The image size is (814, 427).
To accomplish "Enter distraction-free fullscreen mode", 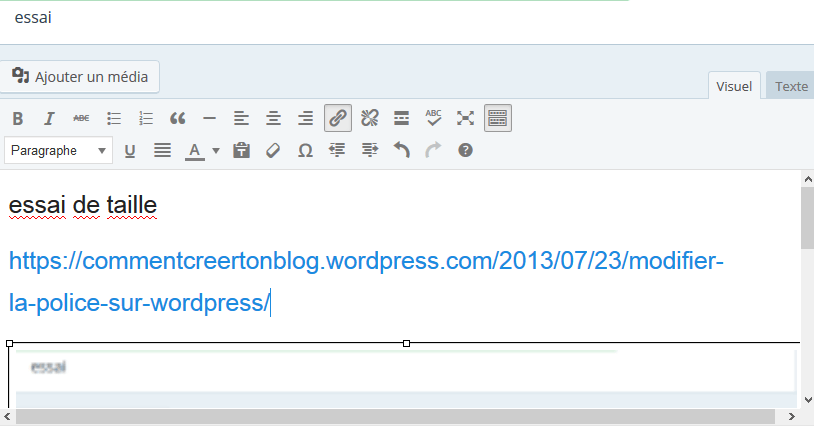I will point(465,118).
